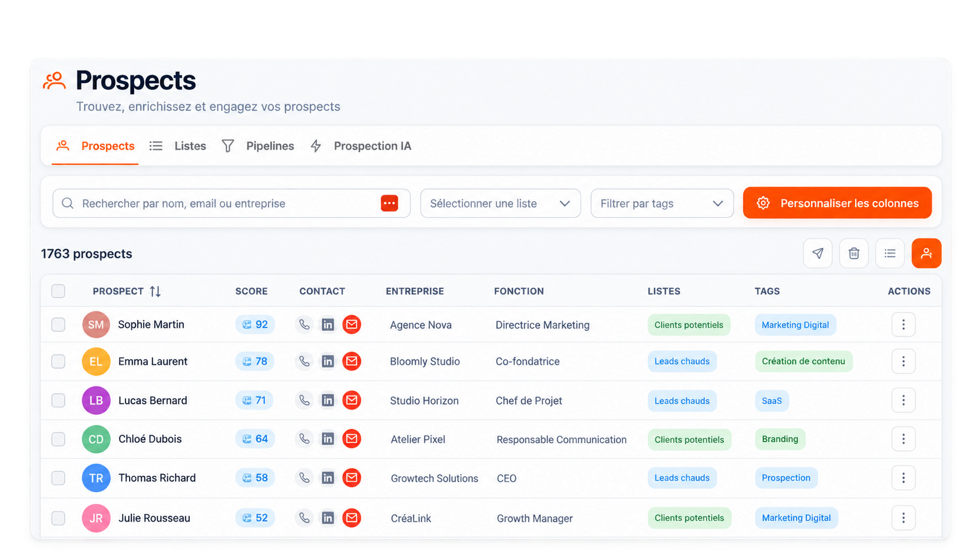Open actions menu for Sophie Martin
The width and height of the screenshot is (980, 552).
click(903, 324)
